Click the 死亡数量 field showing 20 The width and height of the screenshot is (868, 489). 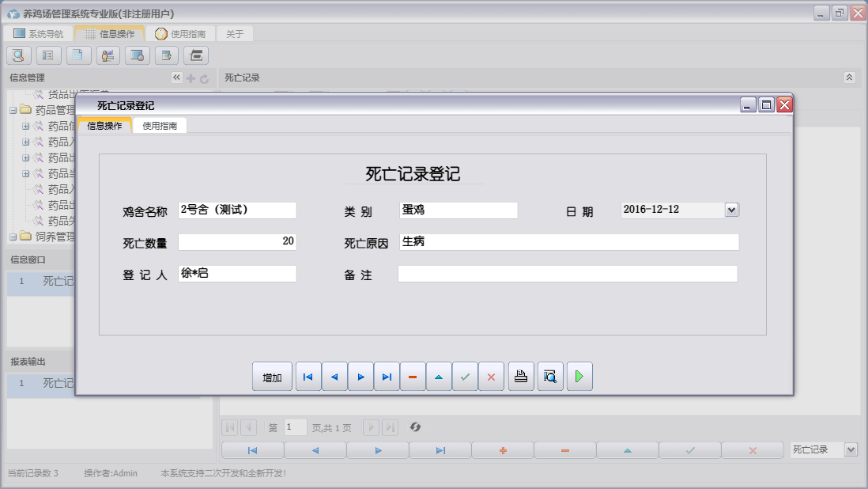tap(237, 242)
